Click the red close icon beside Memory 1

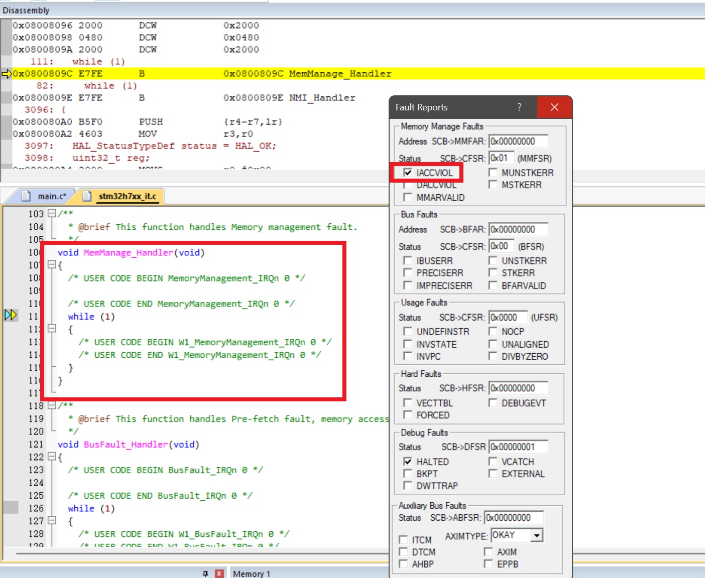(219, 573)
